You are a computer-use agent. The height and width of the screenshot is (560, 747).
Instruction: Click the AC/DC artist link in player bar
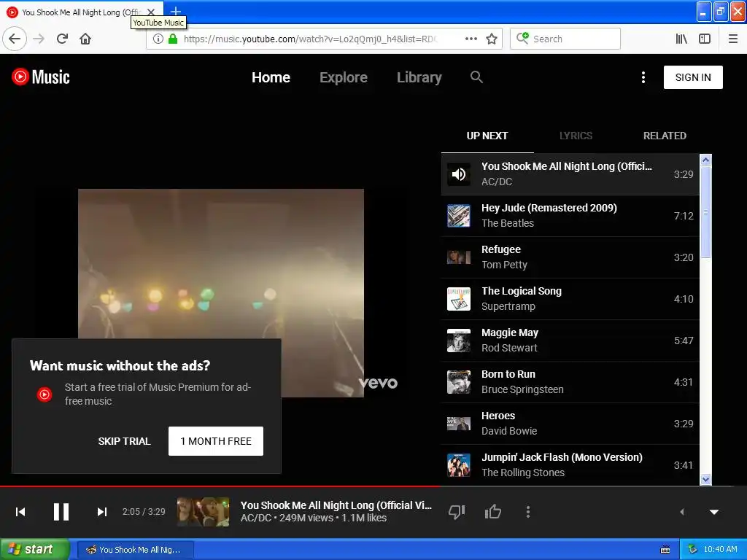click(256, 518)
